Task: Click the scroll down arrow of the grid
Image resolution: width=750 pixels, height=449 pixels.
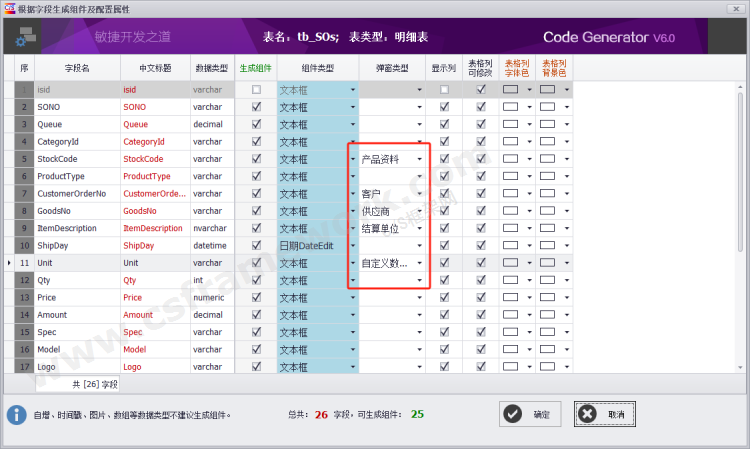Action: click(x=740, y=367)
